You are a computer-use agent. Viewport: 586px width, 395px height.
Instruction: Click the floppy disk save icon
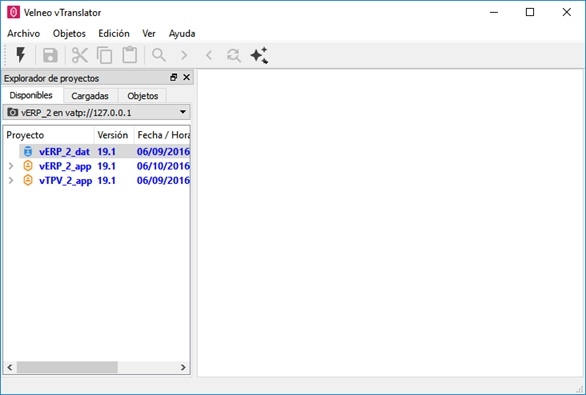tap(50, 55)
